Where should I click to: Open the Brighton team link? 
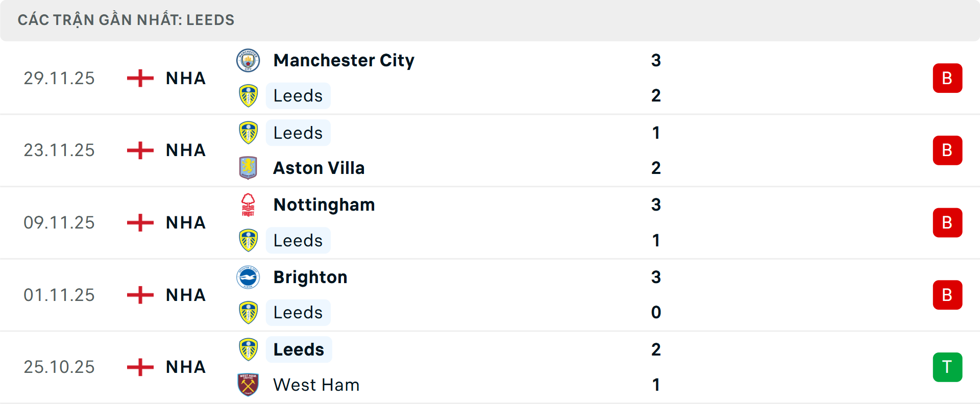[310, 277]
